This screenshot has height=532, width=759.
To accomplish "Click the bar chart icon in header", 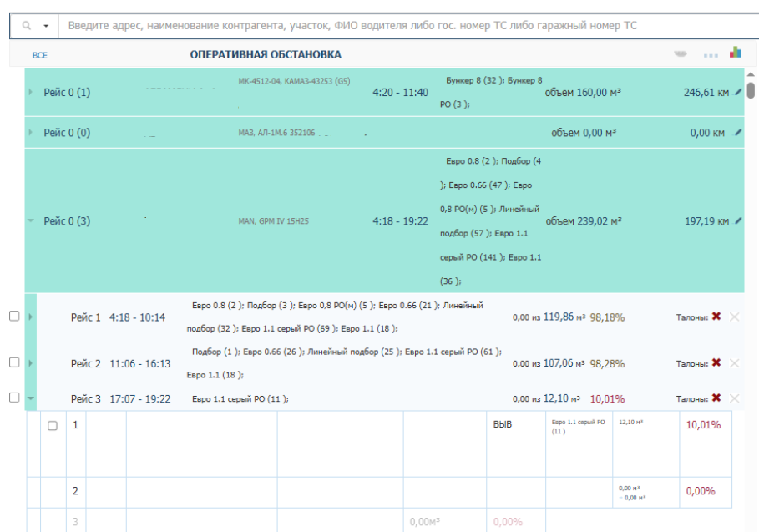I will (x=735, y=53).
